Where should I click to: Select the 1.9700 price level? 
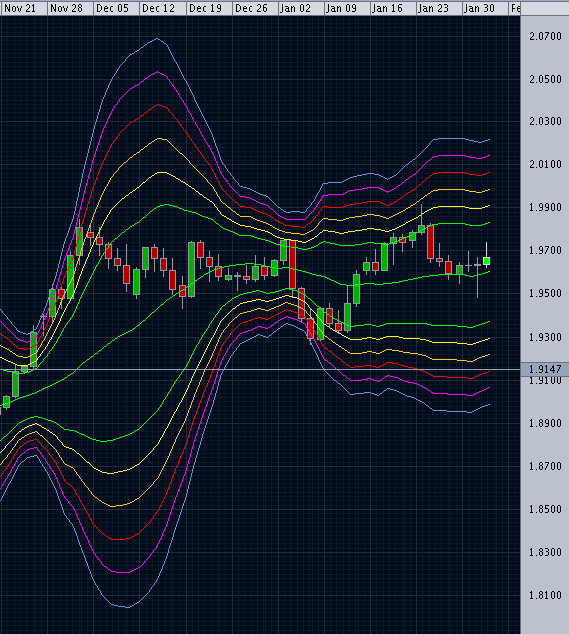click(546, 250)
